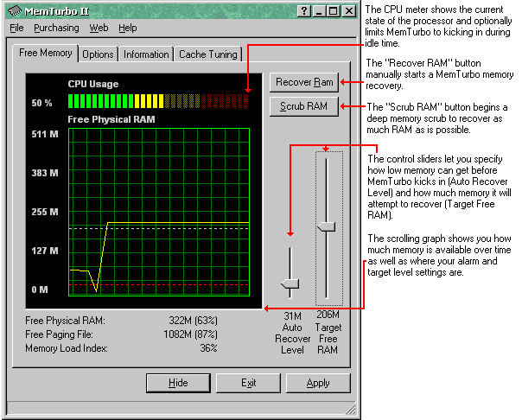Click the MemTurbo chip icon in title bar
Screen dimensions: 522x420
click(x=15, y=11)
